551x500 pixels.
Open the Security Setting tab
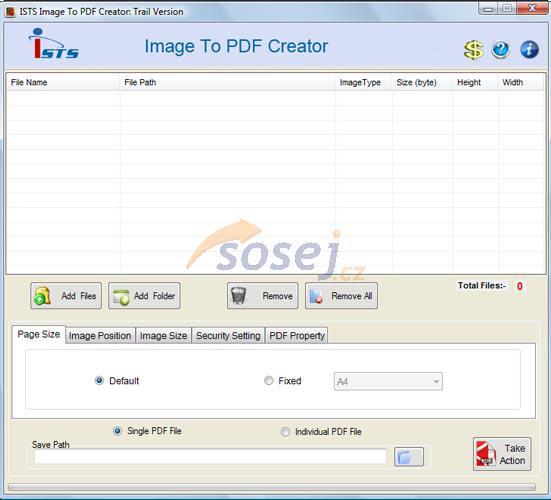(x=228, y=336)
